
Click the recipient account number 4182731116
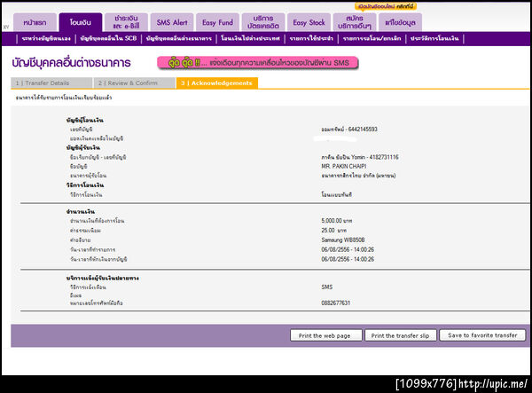point(384,157)
